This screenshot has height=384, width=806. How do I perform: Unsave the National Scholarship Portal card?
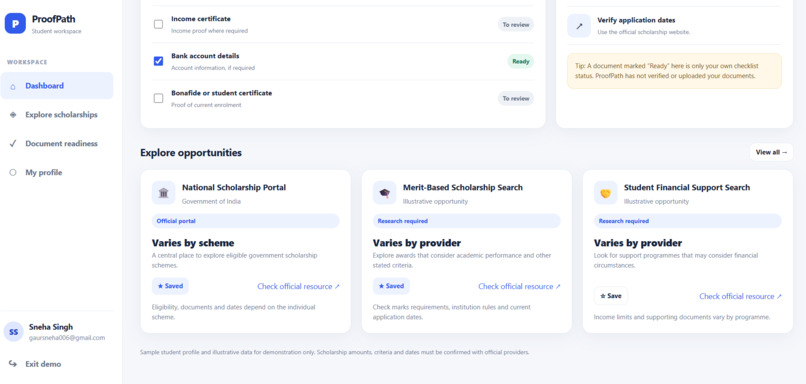(170, 286)
